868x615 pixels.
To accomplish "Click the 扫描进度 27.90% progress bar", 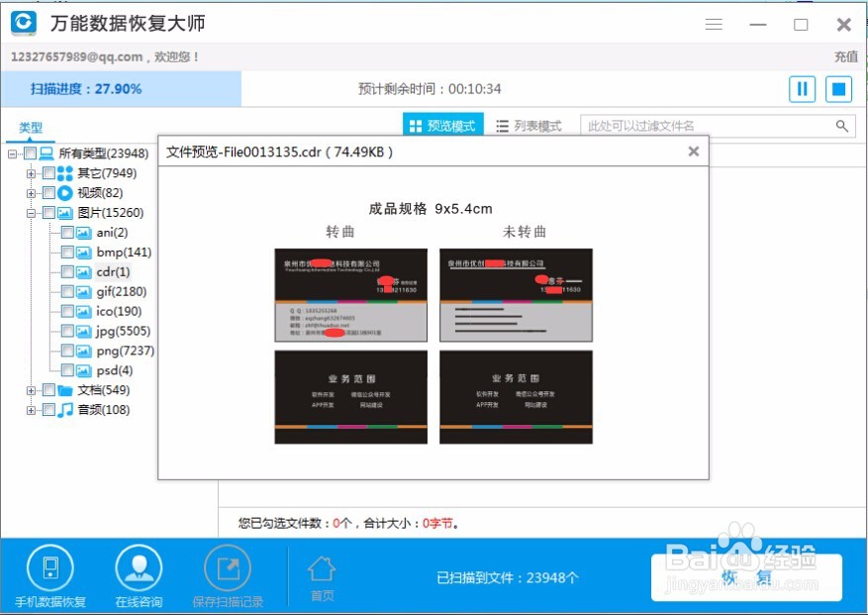I will (x=121, y=89).
